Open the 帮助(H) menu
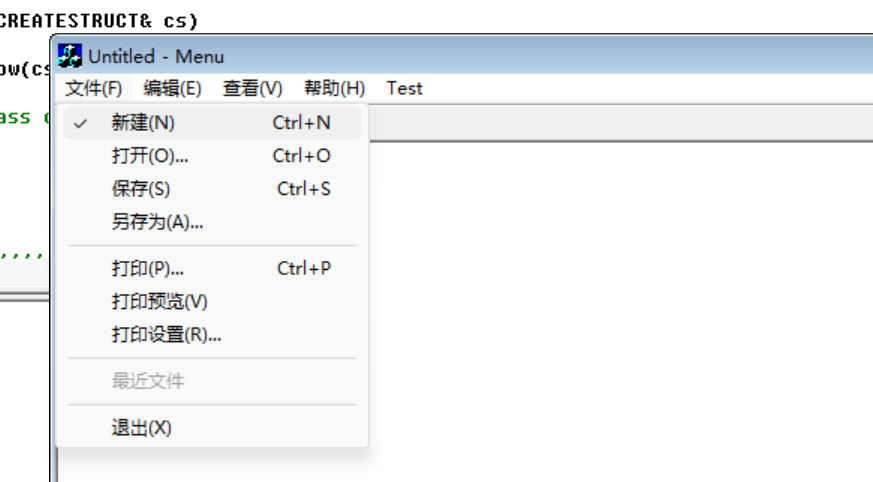This screenshot has height=482, width=873. coord(334,88)
